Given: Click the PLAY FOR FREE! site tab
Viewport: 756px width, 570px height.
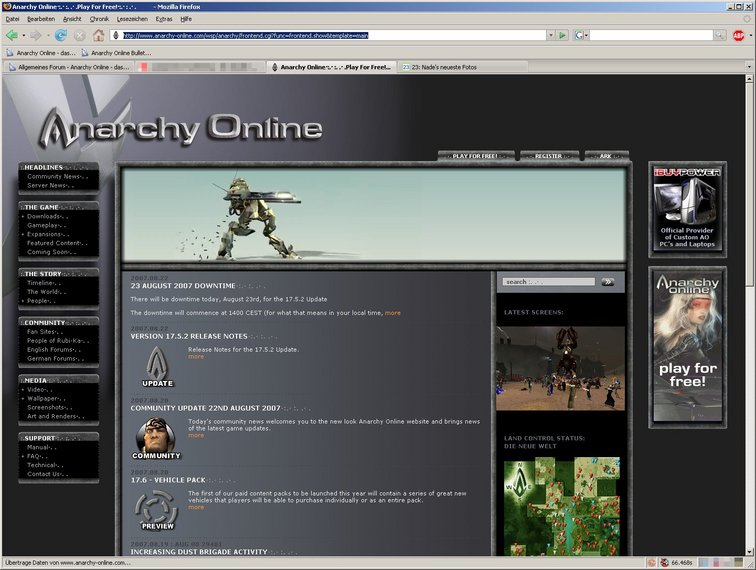Looking at the screenshot, I should (475, 156).
